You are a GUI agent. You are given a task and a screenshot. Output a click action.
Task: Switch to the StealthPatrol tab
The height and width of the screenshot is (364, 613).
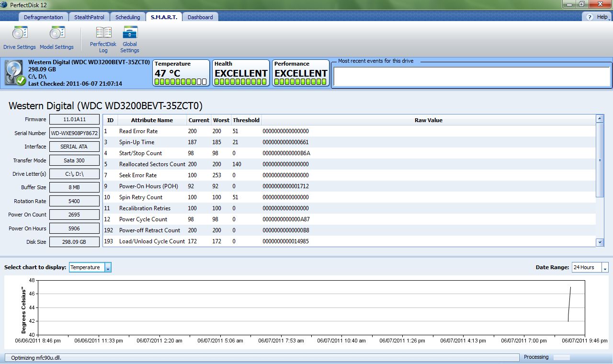(x=89, y=17)
